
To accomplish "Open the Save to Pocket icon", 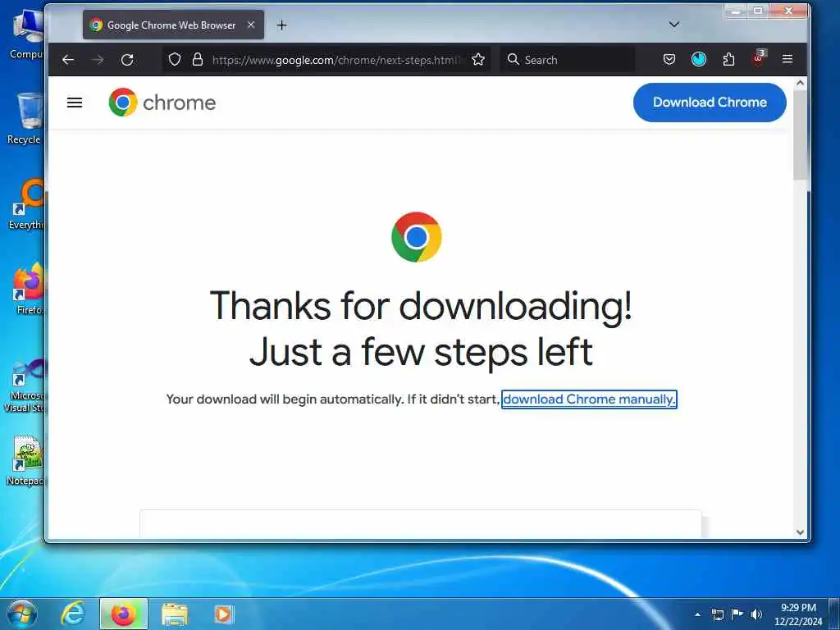I will point(669,59).
